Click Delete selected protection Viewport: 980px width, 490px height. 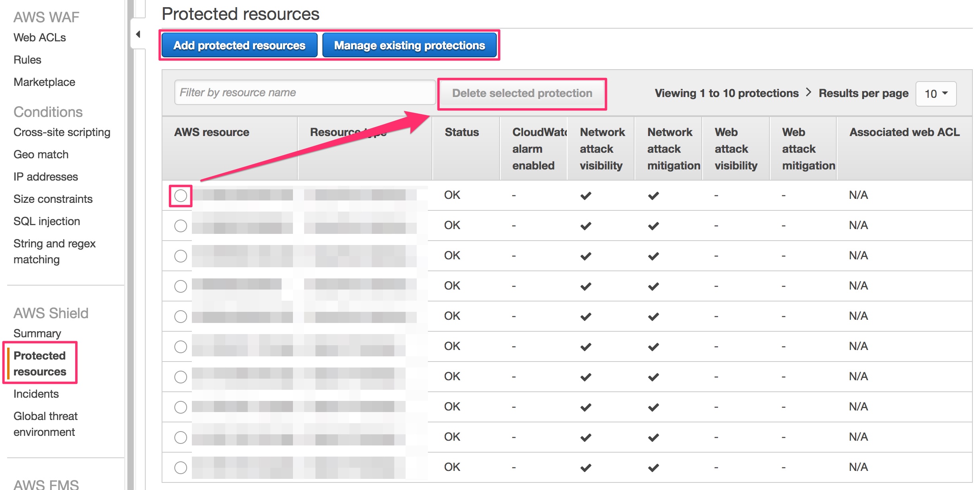[x=522, y=93]
